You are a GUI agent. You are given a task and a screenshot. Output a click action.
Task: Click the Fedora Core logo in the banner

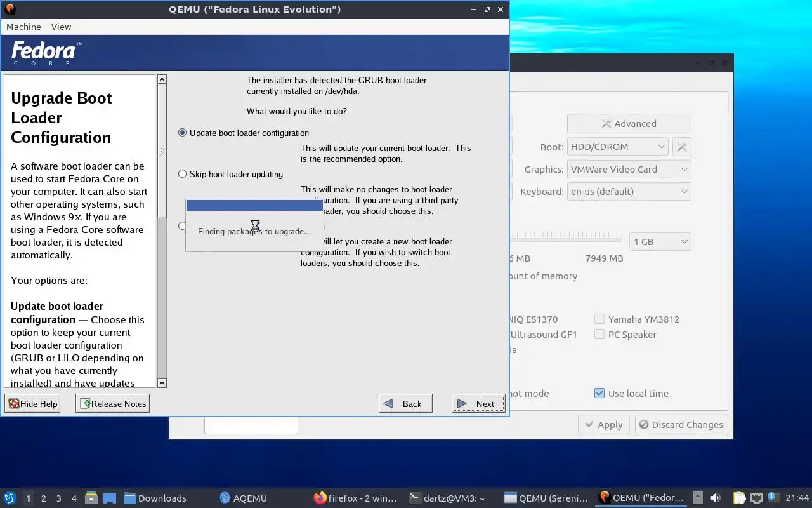coord(46,55)
